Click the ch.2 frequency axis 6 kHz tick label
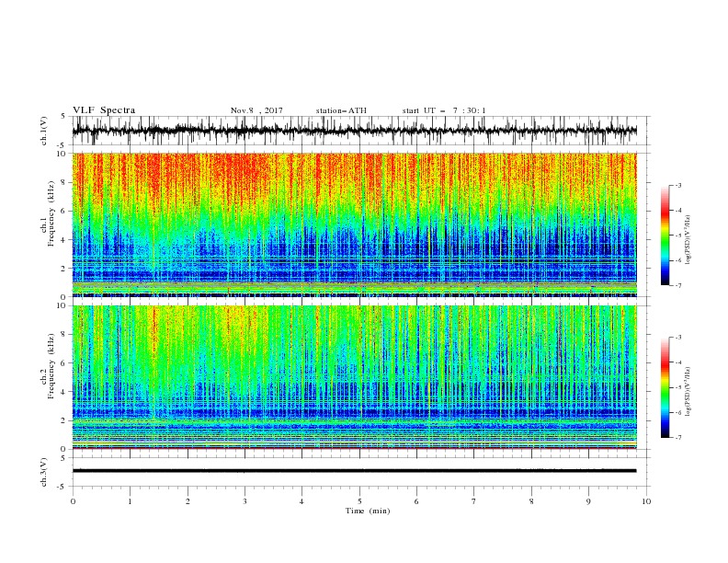The height and width of the screenshot is (563, 728). point(63,363)
